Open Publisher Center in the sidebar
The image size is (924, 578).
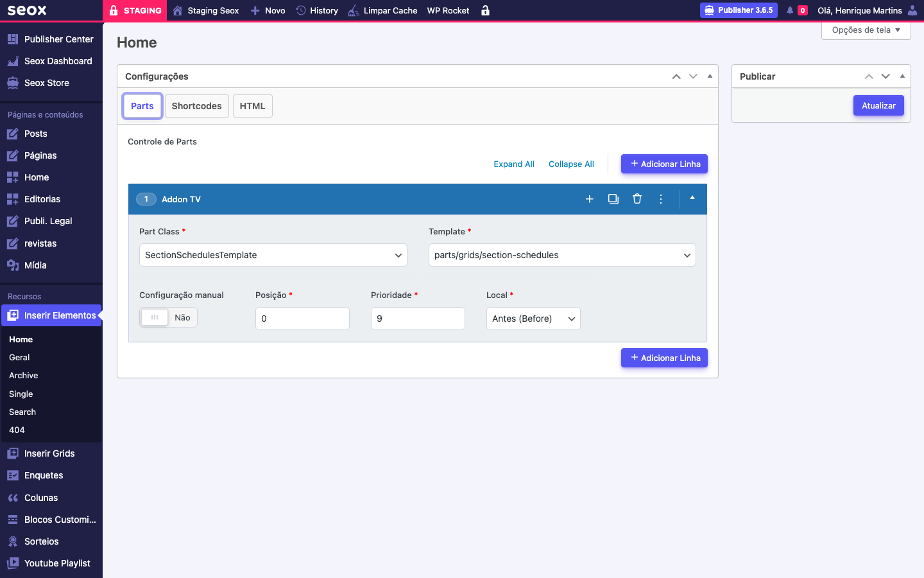[x=51, y=39]
